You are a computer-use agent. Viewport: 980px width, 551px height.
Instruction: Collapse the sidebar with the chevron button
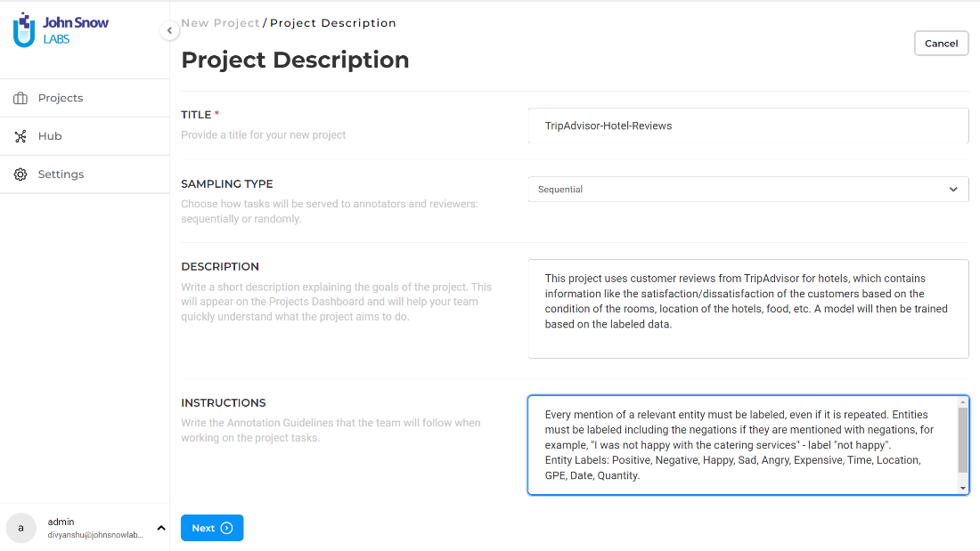(x=169, y=30)
